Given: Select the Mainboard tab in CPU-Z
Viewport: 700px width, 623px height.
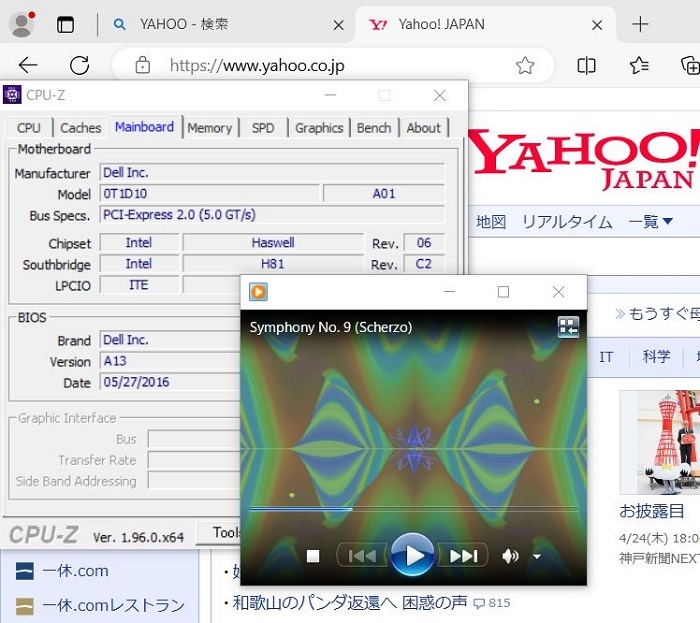Looking at the screenshot, I should 144,127.
